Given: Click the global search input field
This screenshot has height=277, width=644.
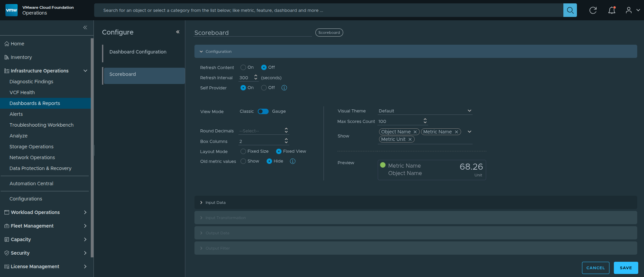Looking at the screenshot, I should (x=329, y=10).
